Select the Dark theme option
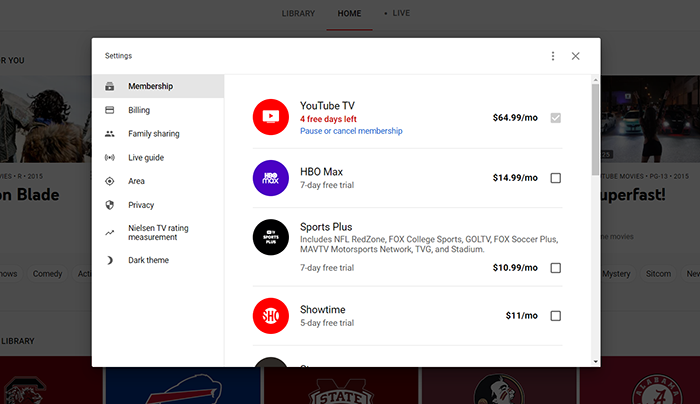Screen dimensions: 700x404 158,260
